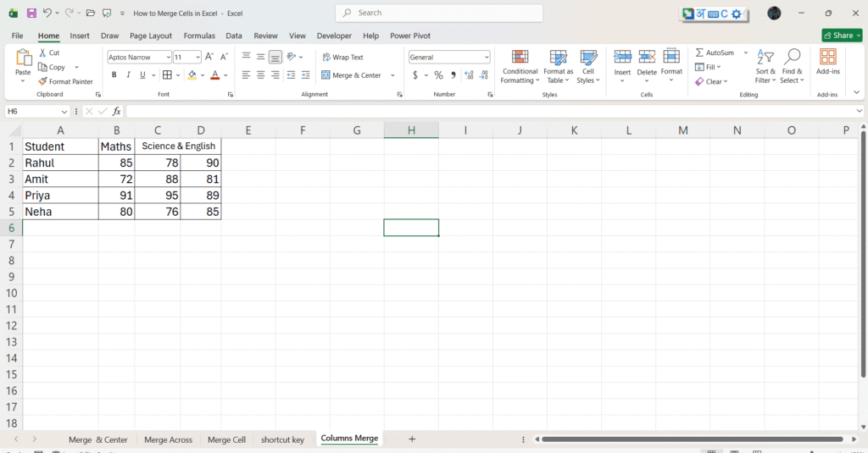The height and width of the screenshot is (453, 868).
Task: Apply the Fill Color bucket
Action: (x=192, y=75)
